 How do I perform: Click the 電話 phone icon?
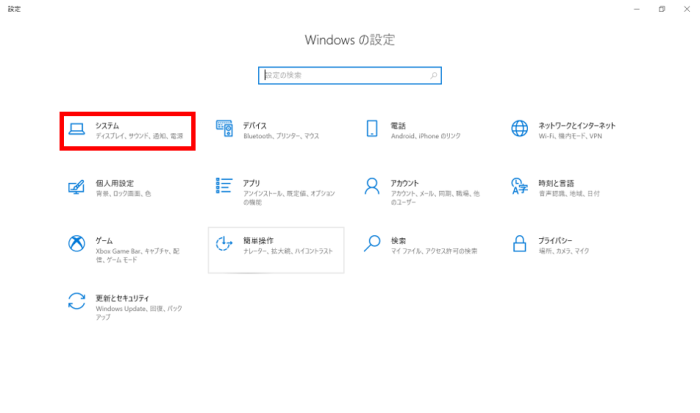pos(372,129)
